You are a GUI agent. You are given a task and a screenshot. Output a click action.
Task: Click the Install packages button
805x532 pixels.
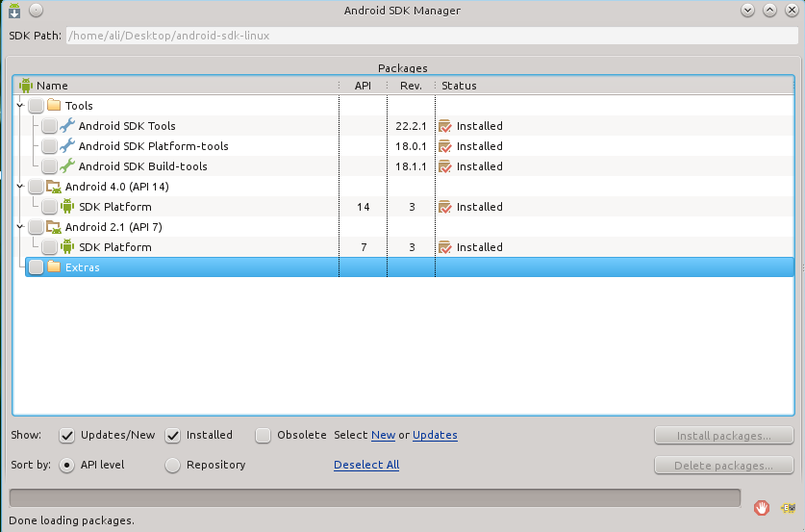pos(724,436)
